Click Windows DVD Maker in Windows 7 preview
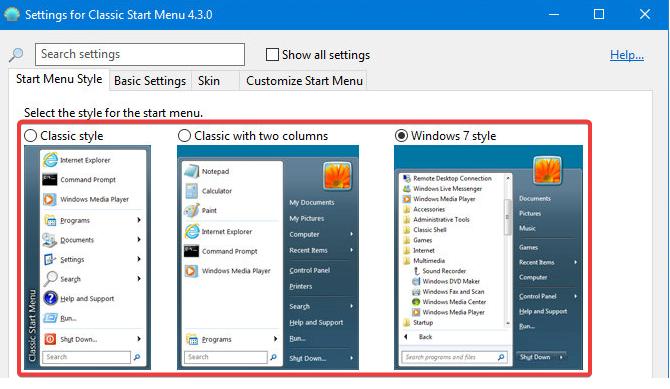Image resolution: width=670 pixels, height=389 pixels. point(451,281)
